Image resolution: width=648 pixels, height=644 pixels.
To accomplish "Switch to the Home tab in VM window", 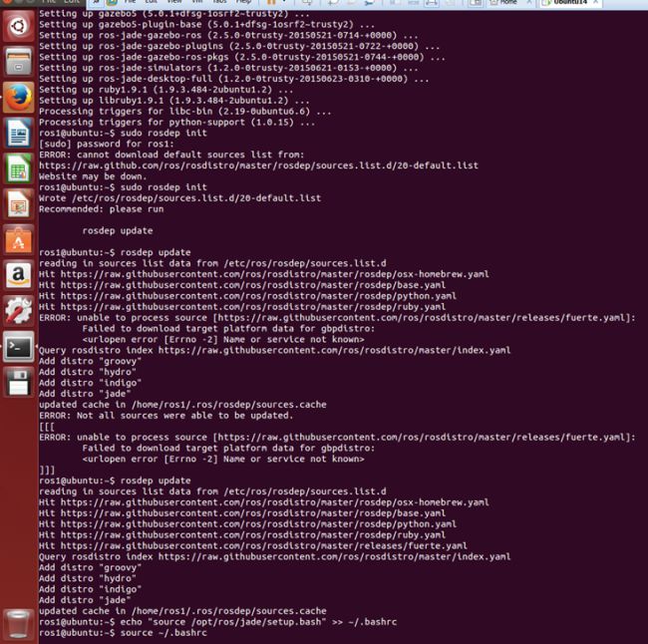I will click(508, 3).
